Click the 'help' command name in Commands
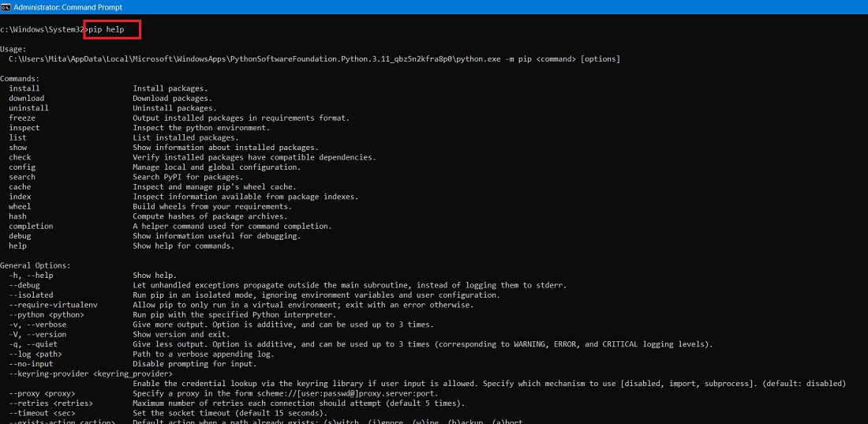Screen dimensions: 868x424 pyautogui.click(x=17, y=246)
